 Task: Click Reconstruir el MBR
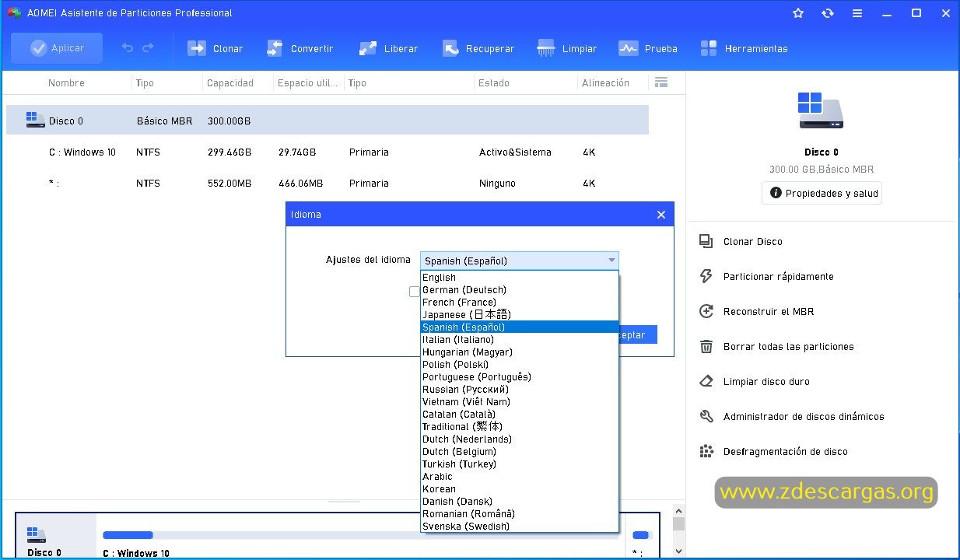pyautogui.click(x=756, y=312)
